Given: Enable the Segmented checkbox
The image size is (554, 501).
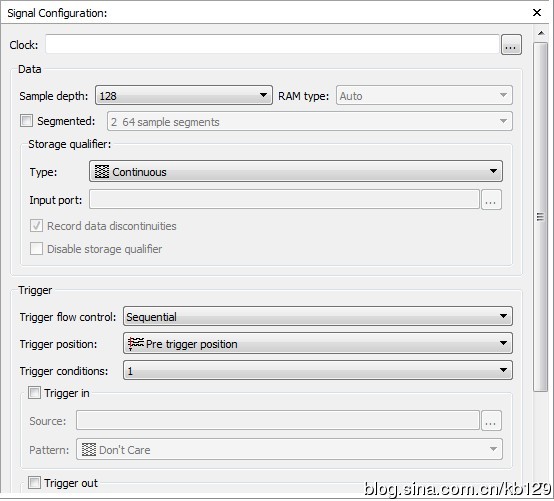Looking at the screenshot, I should click(x=26, y=121).
